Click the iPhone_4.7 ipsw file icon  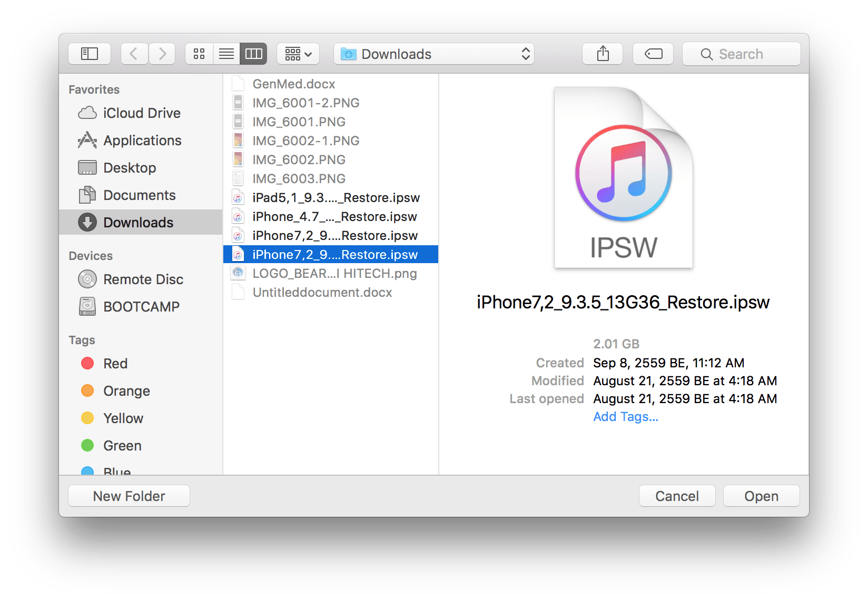tap(238, 217)
